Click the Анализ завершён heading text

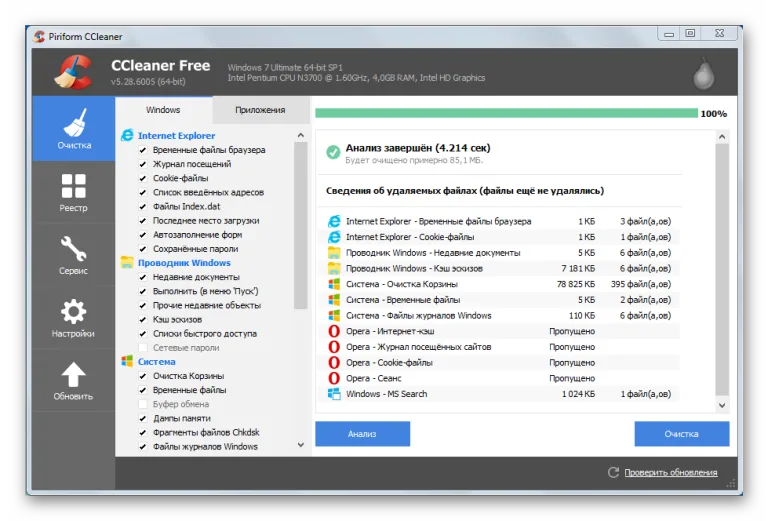418,148
